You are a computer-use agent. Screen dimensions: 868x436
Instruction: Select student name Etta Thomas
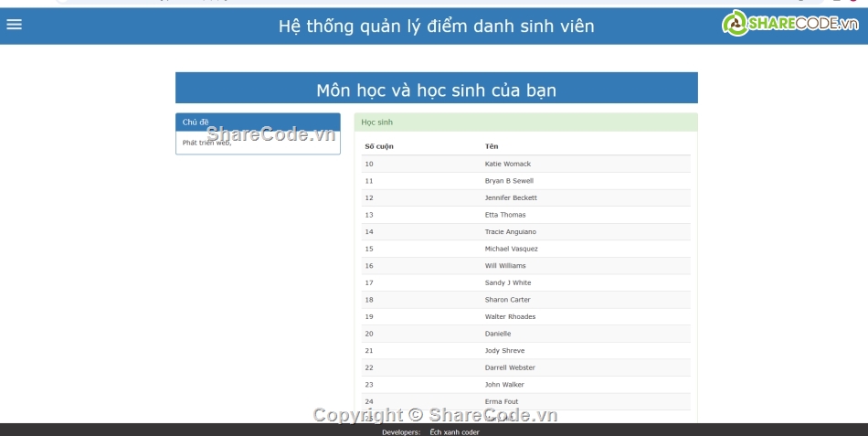click(x=505, y=215)
